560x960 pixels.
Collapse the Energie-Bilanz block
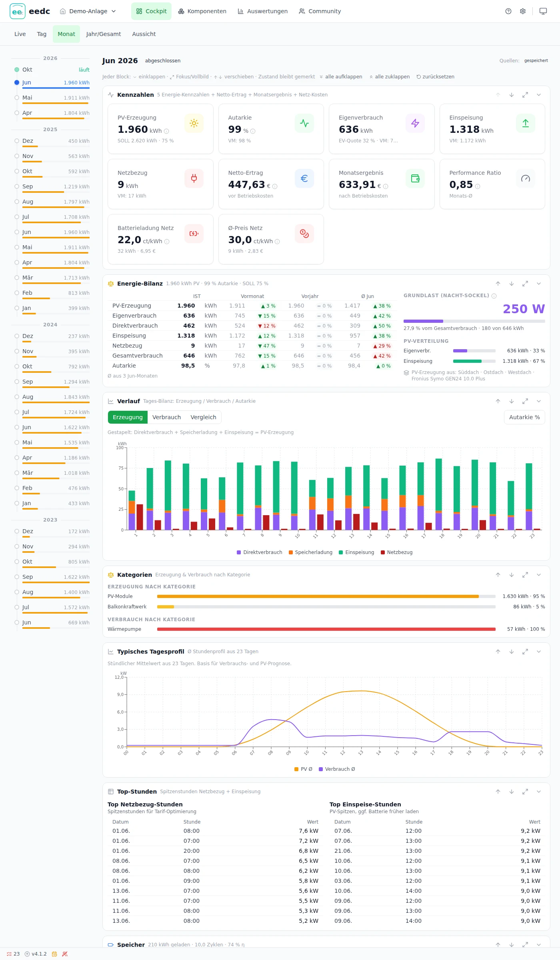tap(539, 284)
